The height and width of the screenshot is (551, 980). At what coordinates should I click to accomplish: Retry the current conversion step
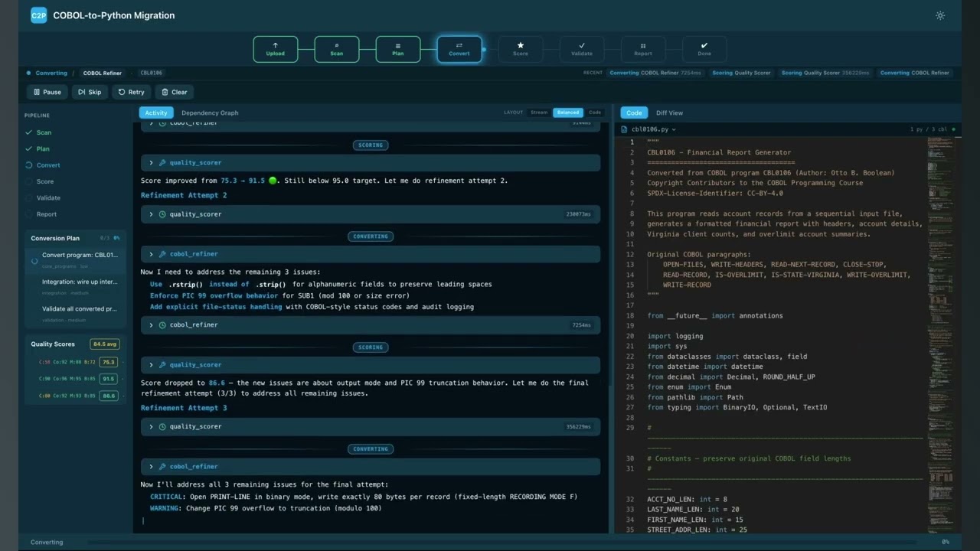coord(131,92)
